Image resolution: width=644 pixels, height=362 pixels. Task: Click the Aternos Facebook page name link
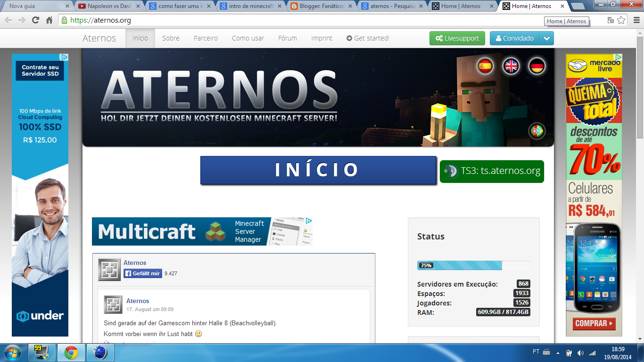coord(135,263)
